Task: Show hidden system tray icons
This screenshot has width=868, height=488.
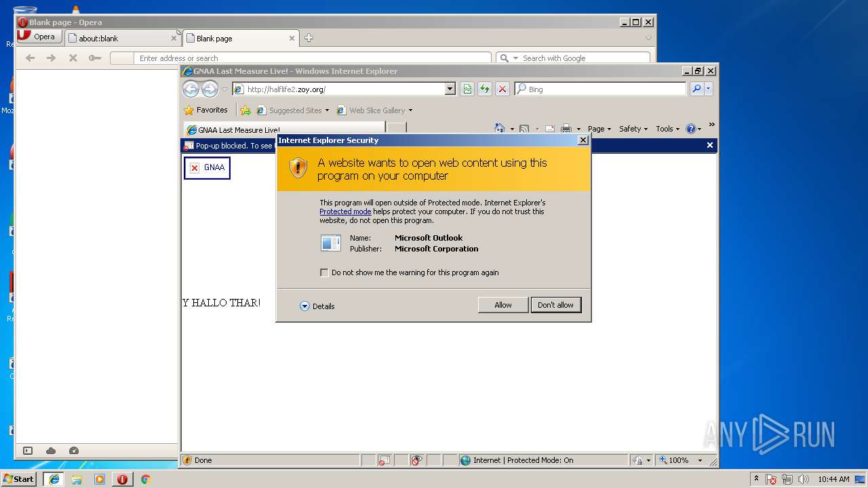Action: click(756, 479)
